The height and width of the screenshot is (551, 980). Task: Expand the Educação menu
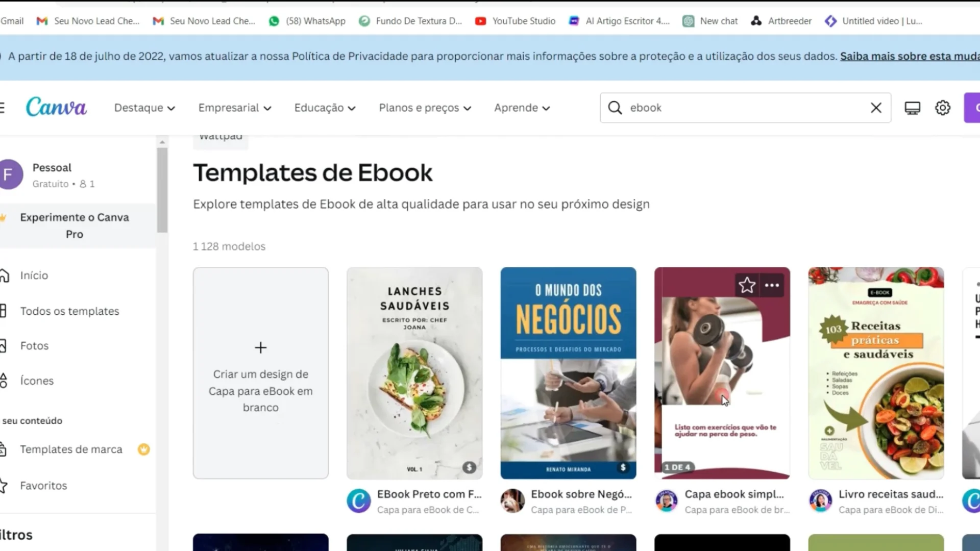tap(325, 108)
